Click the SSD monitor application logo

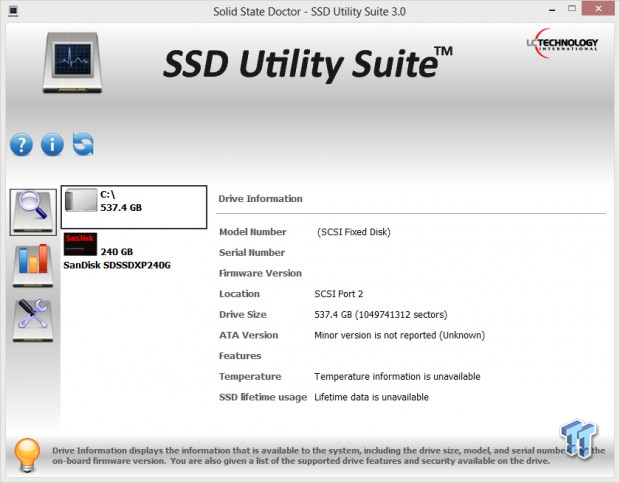coord(72,62)
